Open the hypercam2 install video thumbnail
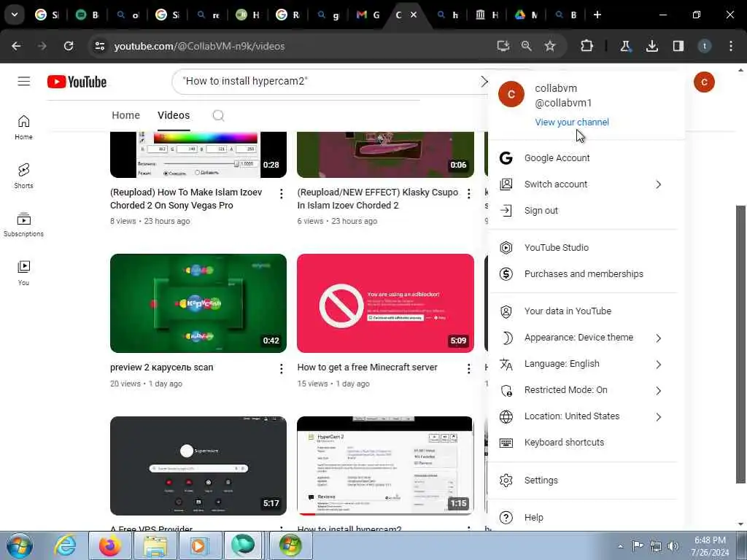 point(385,466)
